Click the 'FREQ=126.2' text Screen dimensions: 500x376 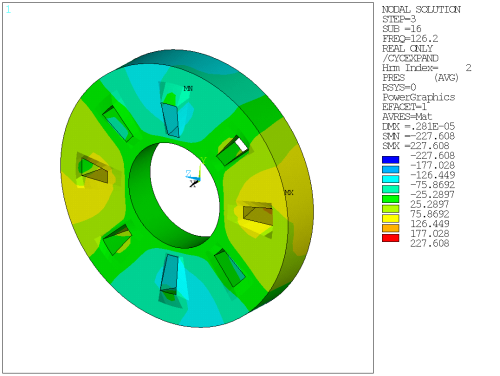pos(410,39)
